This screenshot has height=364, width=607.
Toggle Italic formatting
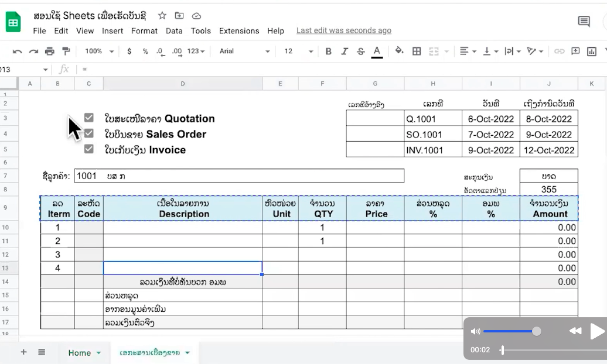[345, 51]
